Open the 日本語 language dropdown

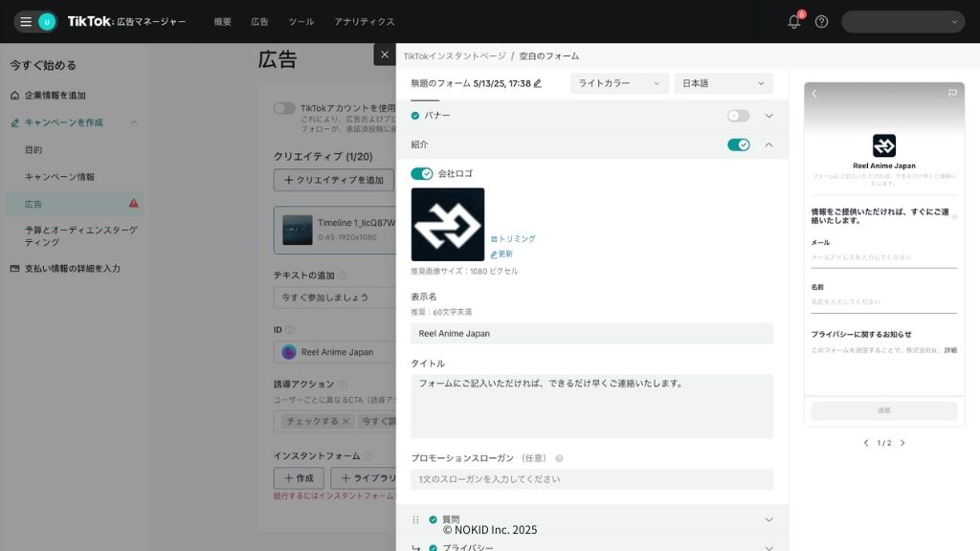pos(724,84)
